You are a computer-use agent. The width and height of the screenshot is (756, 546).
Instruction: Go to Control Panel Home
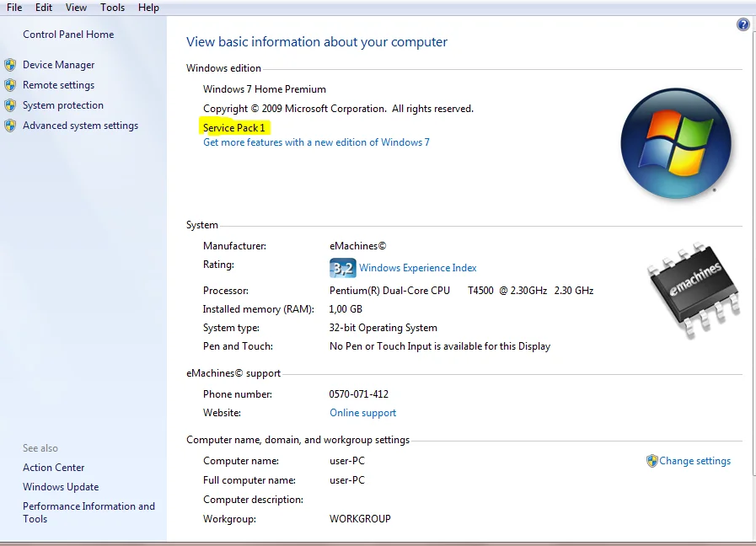click(x=68, y=35)
